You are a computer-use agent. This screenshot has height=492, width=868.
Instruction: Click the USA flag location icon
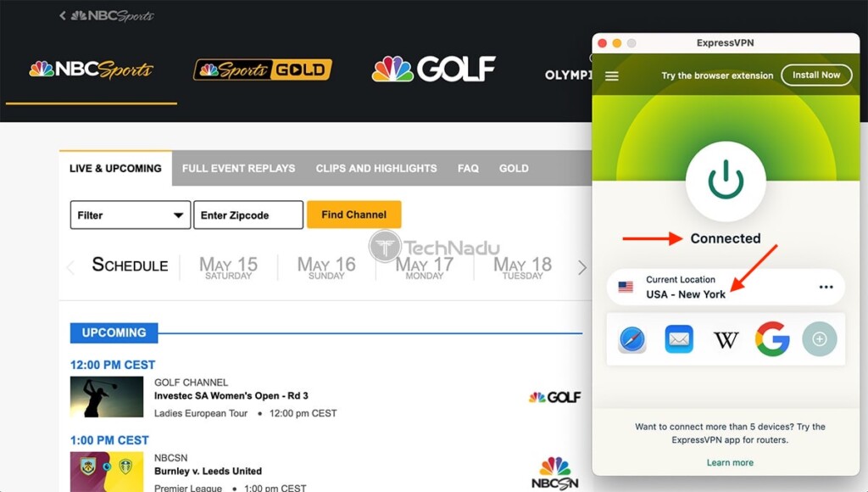tap(626, 287)
